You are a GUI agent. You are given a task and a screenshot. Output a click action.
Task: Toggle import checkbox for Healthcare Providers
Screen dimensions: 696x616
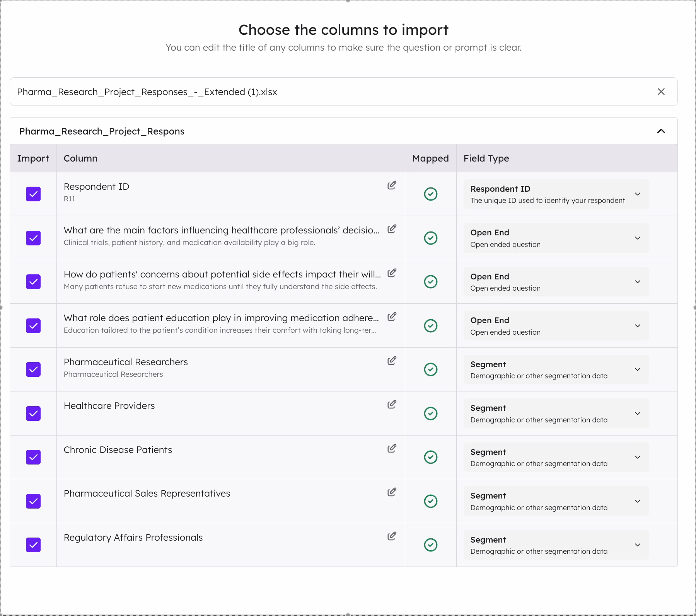pyautogui.click(x=33, y=414)
